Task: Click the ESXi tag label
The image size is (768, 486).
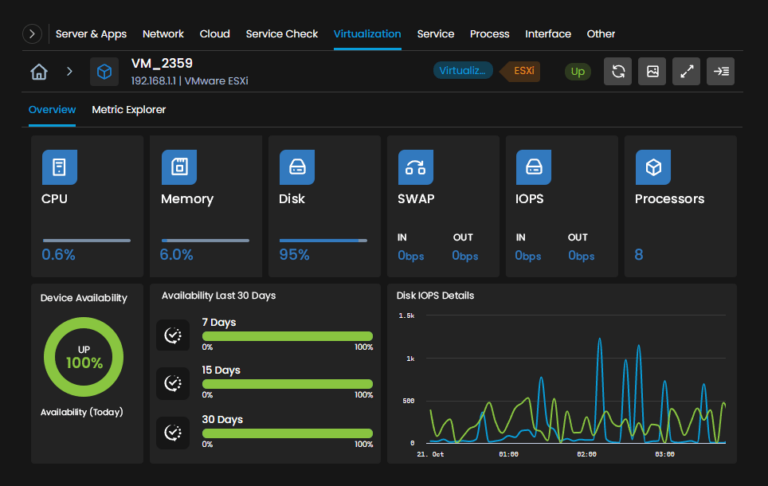Action: click(523, 71)
